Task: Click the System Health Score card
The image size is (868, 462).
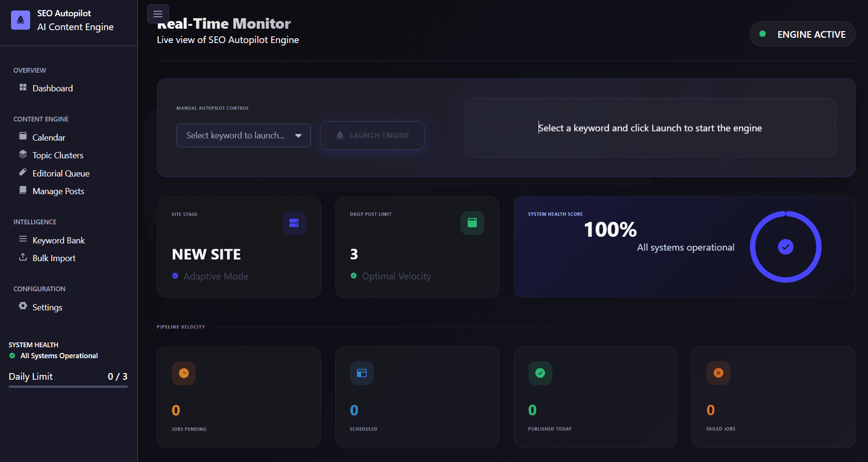Action: [684, 247]
